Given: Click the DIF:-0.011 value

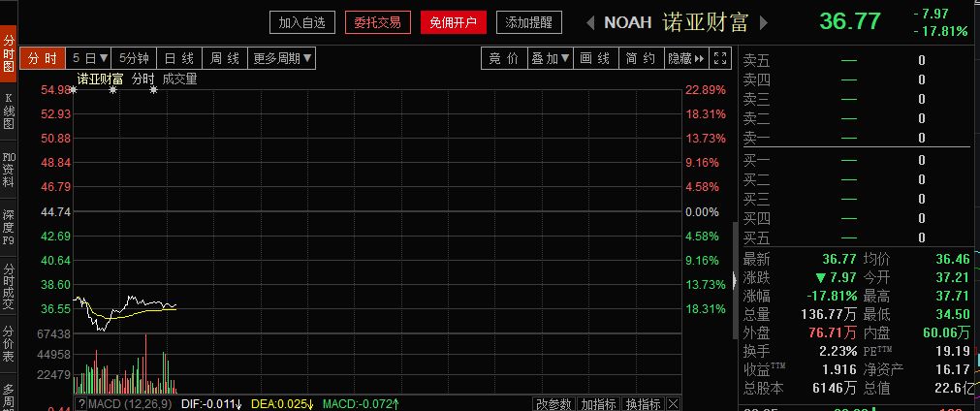Looking at the screenshot, I should click(211, 404).
